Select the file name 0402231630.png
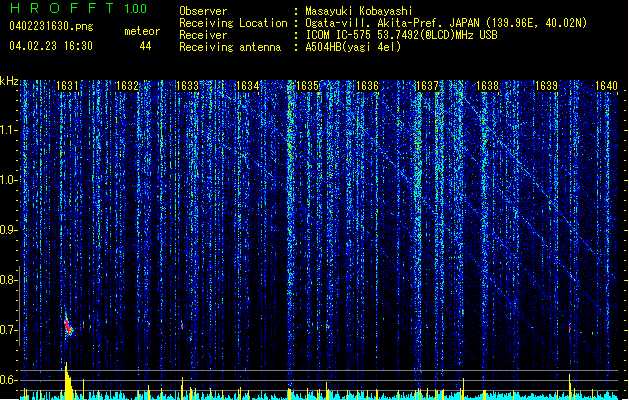The width and height of the screenshot is (629, 400). click(x=51, y=27)
